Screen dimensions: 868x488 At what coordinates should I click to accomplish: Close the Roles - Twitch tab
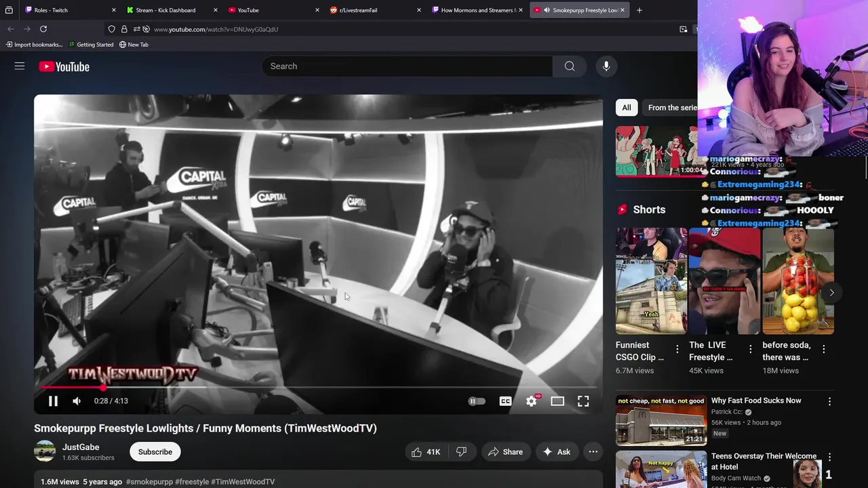click(x=114, y=10)
